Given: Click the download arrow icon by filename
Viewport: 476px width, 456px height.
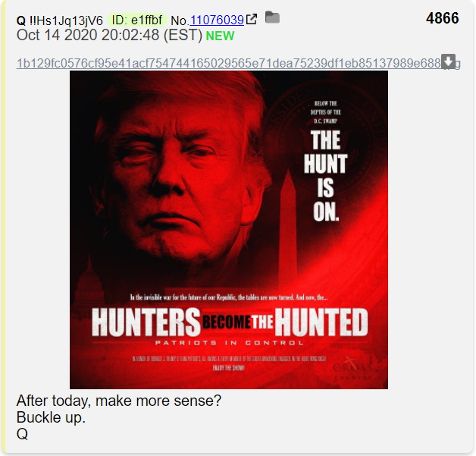Looking at the screenshot, I should click(x=448, y=61).
